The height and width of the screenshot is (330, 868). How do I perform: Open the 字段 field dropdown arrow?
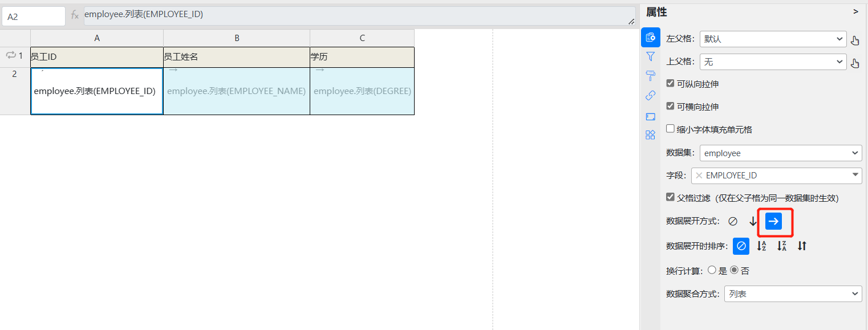pos(855,176)
